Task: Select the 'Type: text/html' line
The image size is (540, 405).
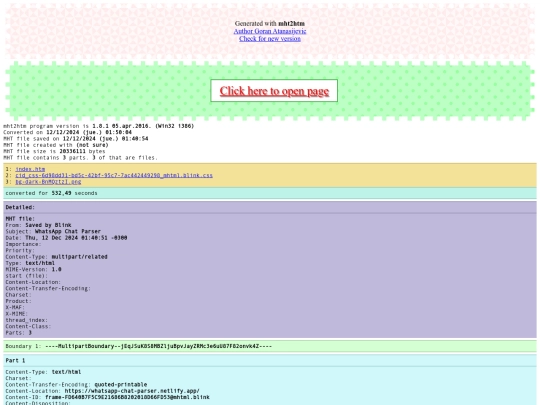Action: point(30,263)
